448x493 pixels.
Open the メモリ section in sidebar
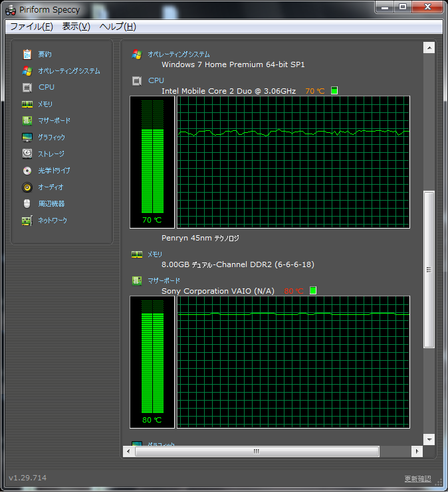coord(45,104)
